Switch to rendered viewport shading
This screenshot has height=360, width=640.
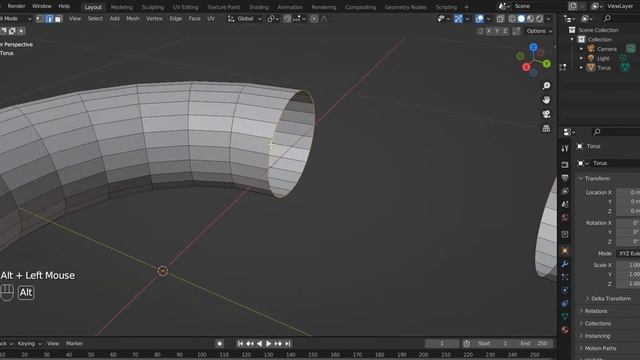[539, 19]
